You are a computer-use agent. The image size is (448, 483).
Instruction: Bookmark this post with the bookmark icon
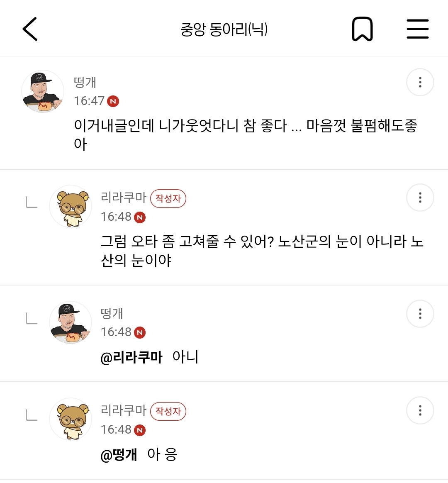point(362,29)
